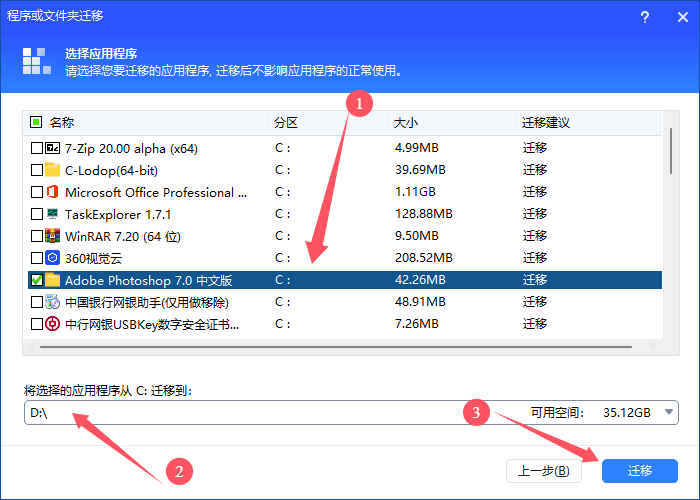Click the 中行网银USBKey icon
The width and height of the screenshot is (700, 500).
tap(52, 324)
